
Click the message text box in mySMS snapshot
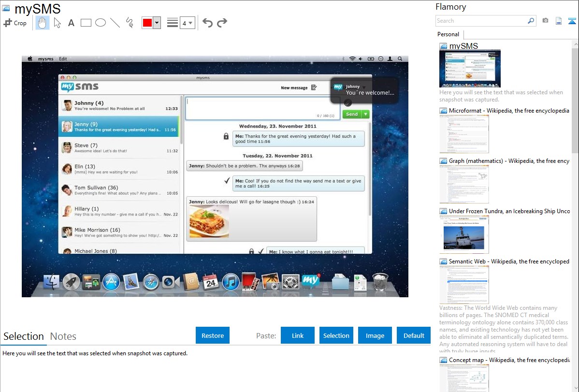(262, 108)
